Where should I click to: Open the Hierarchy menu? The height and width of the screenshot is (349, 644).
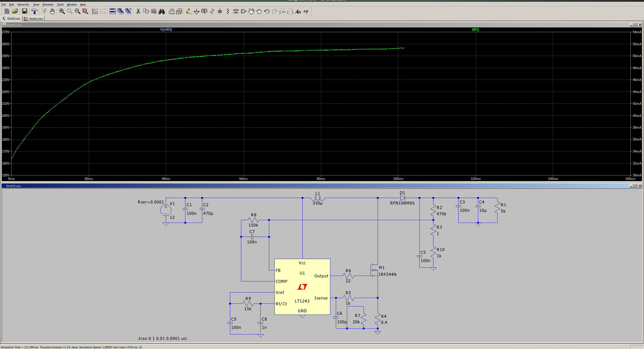pos(23,5)
